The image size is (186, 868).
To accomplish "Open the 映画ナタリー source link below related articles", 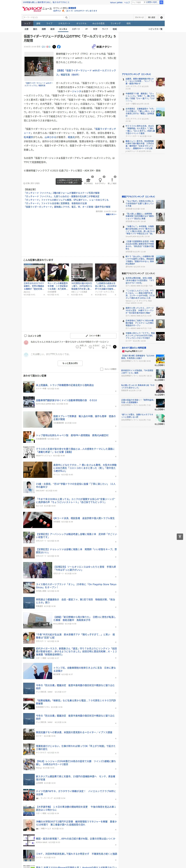I will tap(111, 214).
